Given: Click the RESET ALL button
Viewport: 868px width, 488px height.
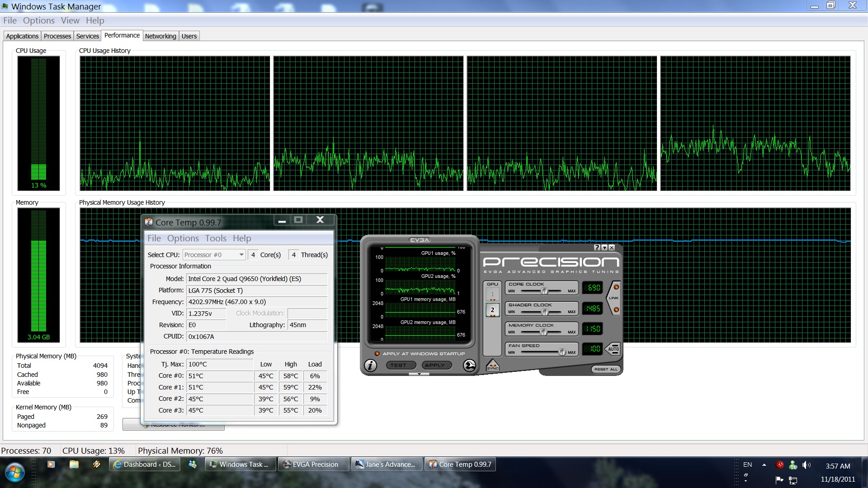Looking at the screenshot, I should tap(606, 369).
